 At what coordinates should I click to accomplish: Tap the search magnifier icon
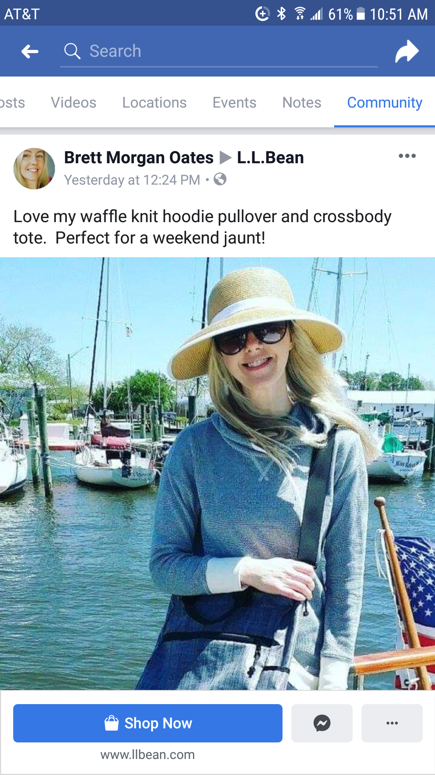[x=72, y=51]
